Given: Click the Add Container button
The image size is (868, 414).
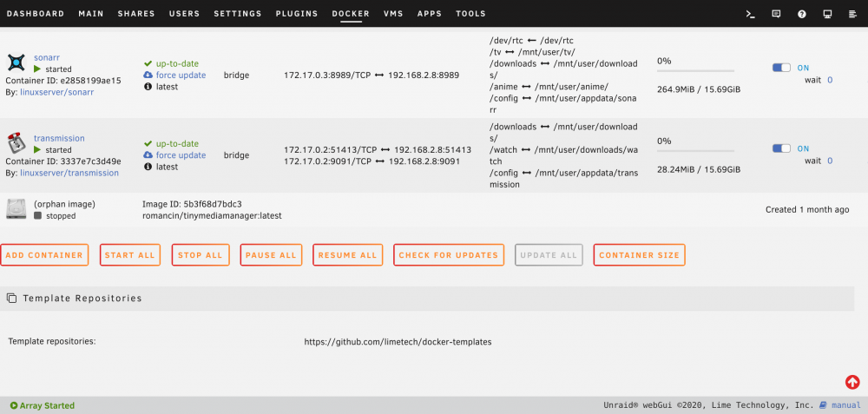Looking at the screenshot, I should tap(44, 255).
